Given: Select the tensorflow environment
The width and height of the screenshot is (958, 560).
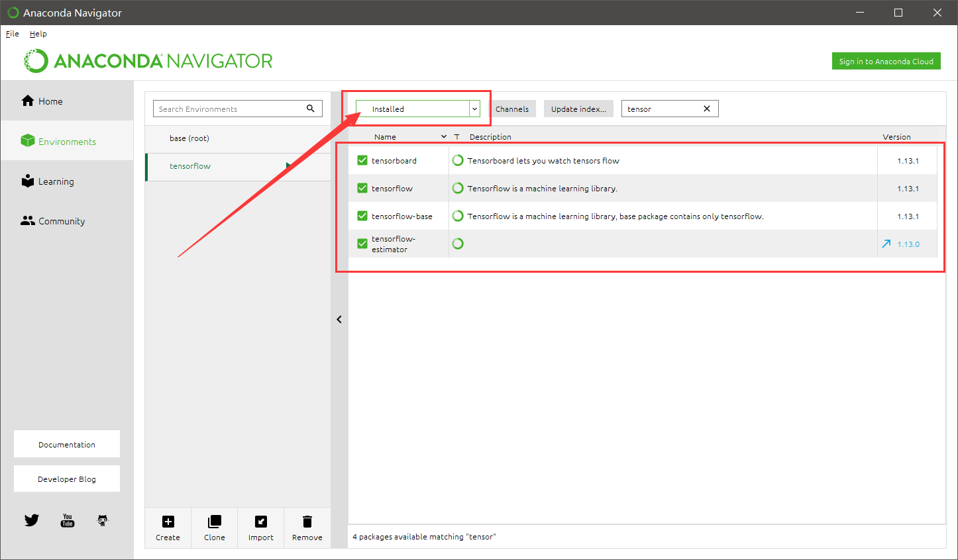Looking at the screenshot, I should click(x=238, y=167).
